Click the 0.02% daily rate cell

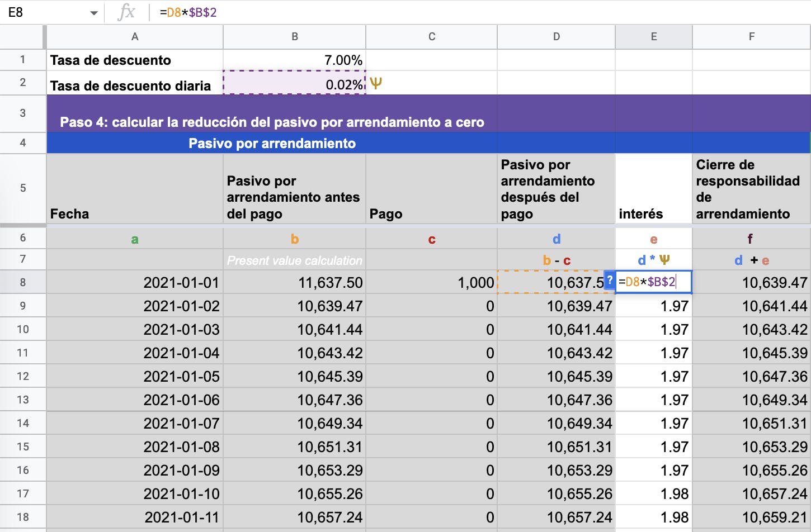(x=295, y=83)
